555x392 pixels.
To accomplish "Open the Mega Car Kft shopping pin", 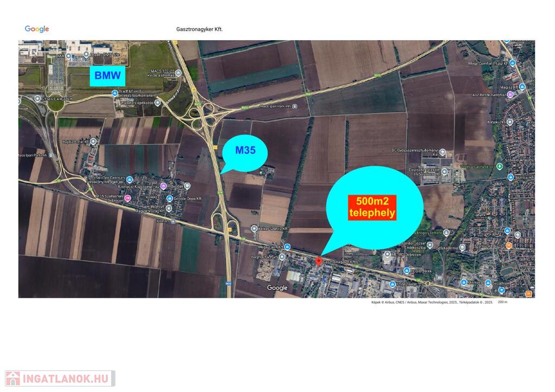I will (287, 247).
